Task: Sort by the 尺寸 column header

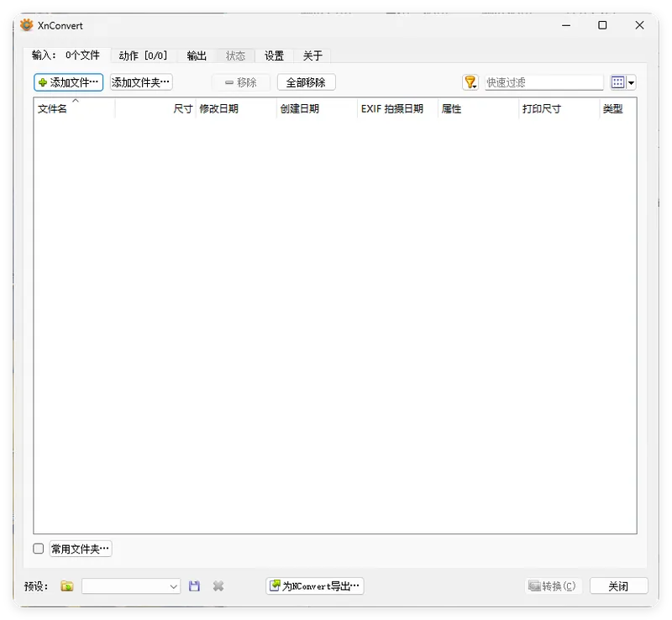Action: [155, 109]
